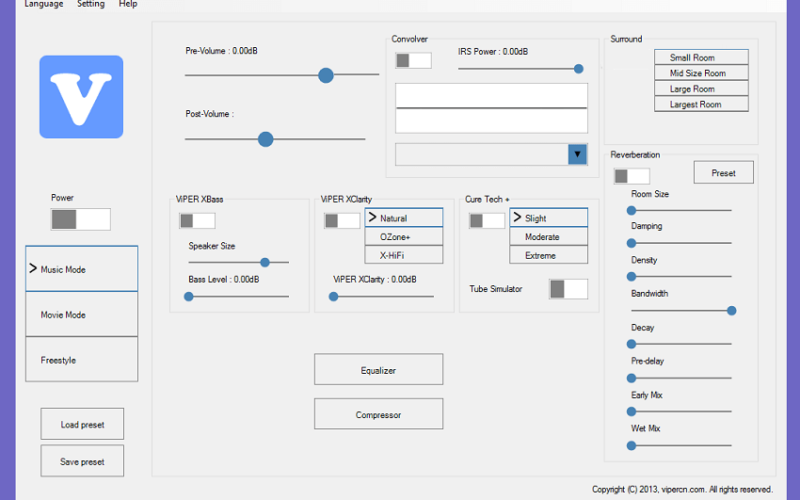Open the Language menu
This screenshot has width=800, height=500.
click(44, 4)
